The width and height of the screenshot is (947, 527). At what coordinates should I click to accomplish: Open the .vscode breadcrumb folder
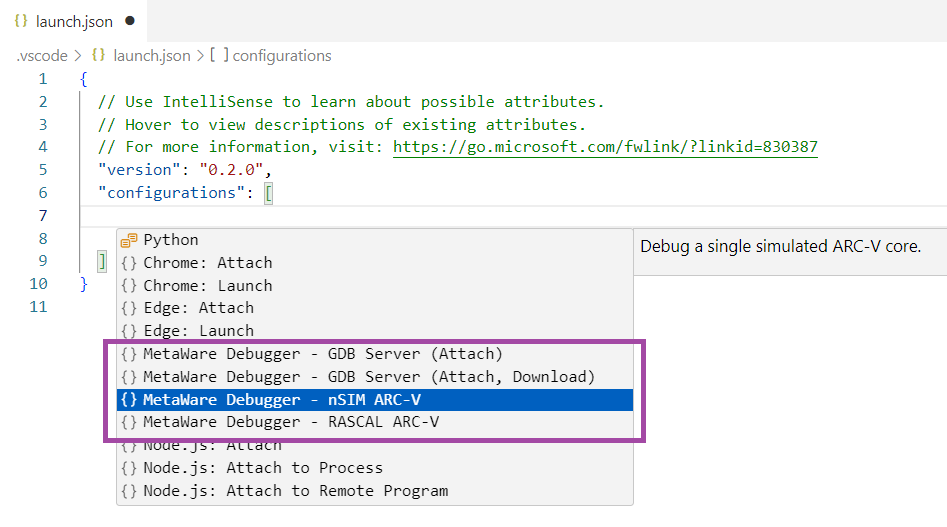tap(42, 56)
